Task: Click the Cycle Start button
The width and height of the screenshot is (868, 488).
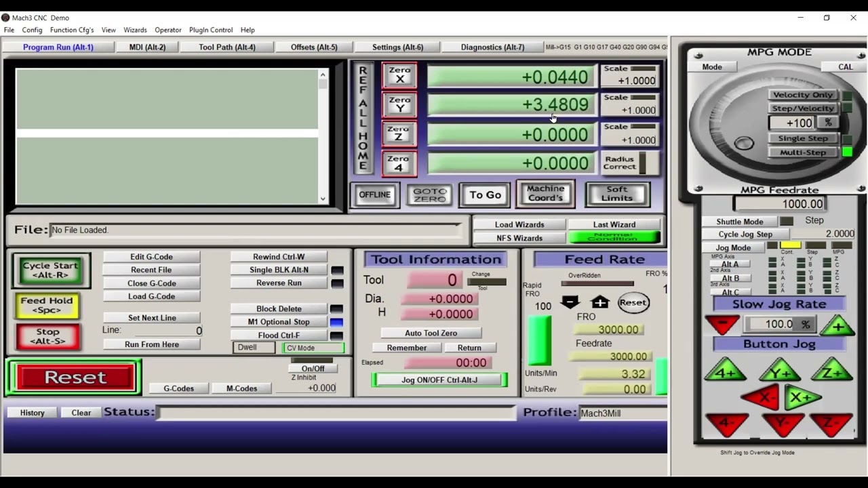Action: point(51,270)
